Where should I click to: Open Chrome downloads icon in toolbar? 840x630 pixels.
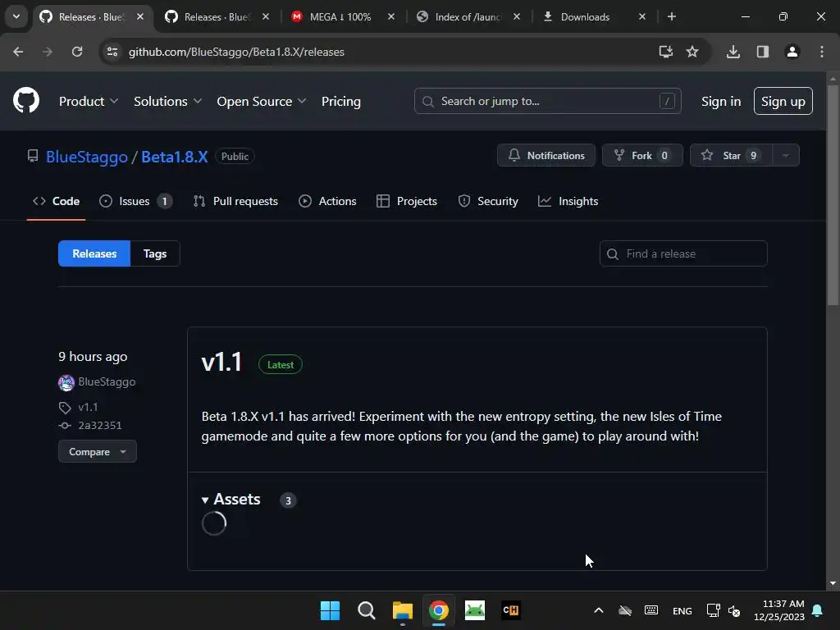[733, 52]
